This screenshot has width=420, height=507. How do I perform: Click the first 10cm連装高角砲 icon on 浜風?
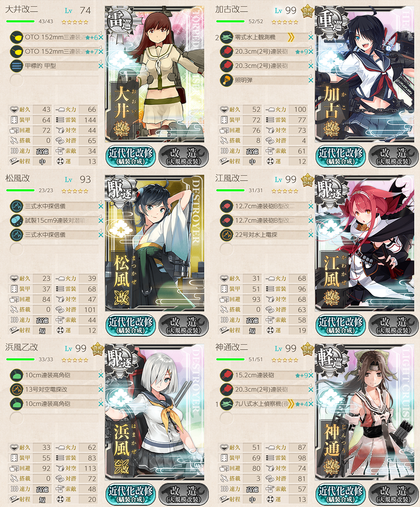click(x=16, y=375)
